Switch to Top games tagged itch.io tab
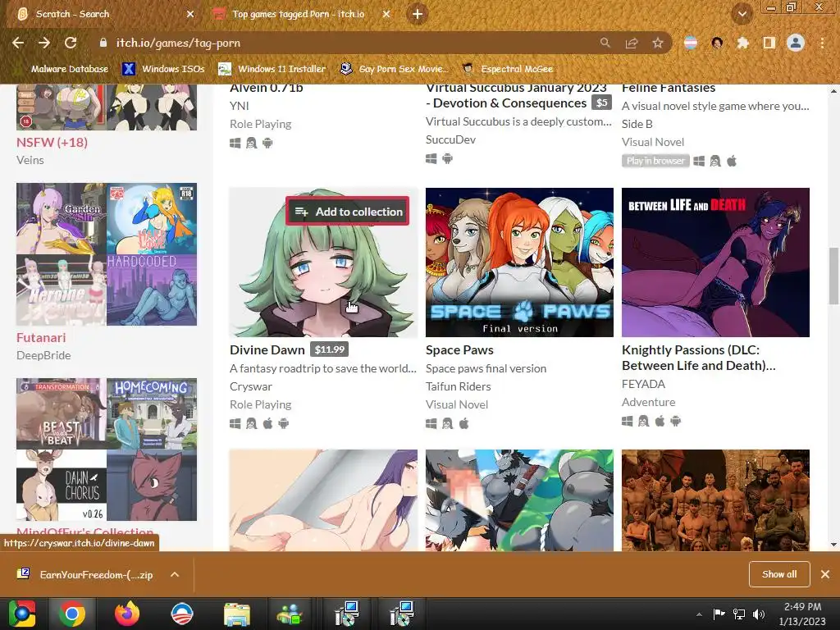Viewport: 840px width, 630px height. (x=299, y=14)
